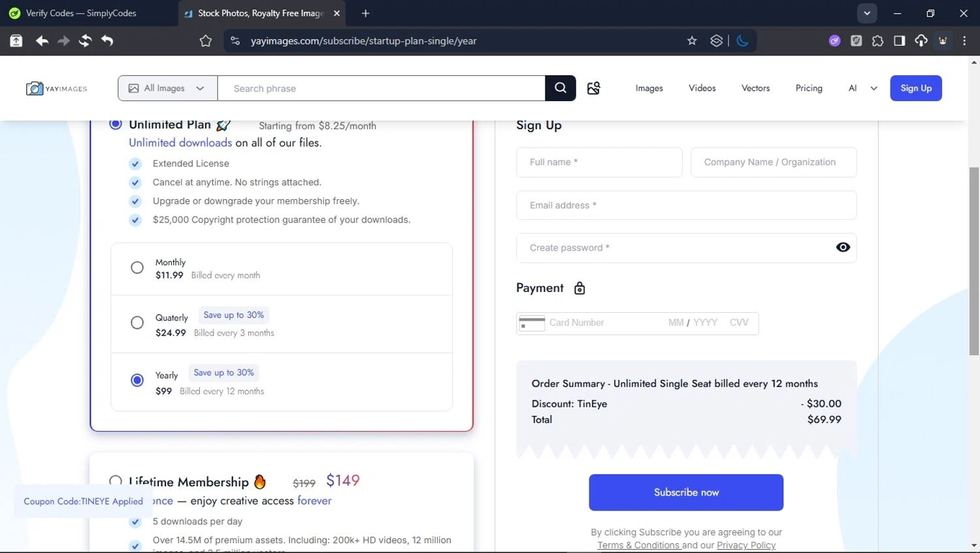Click the upload page icon in toolbar
The width and height of the screenshot is (980, 553).
tap(16, 40)
